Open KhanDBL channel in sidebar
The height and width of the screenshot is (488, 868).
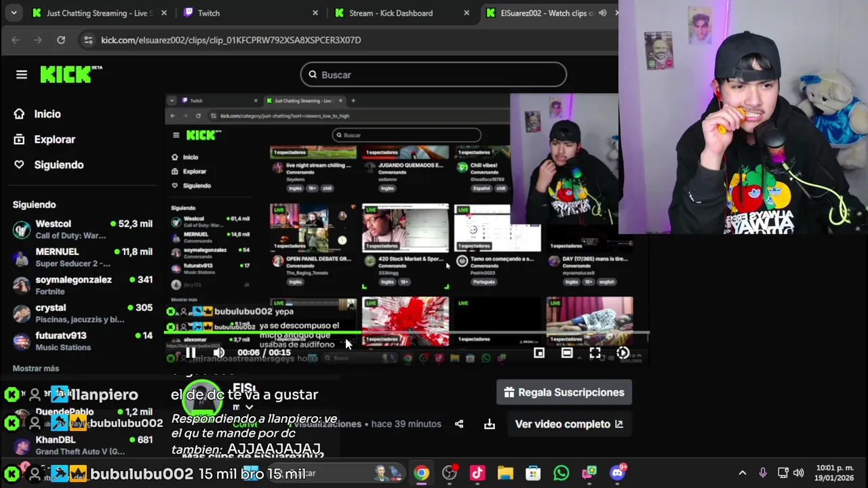click(x=83, y=445)
